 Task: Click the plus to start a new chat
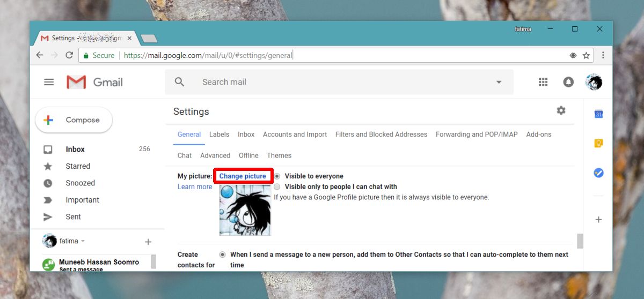click(148, 242)
